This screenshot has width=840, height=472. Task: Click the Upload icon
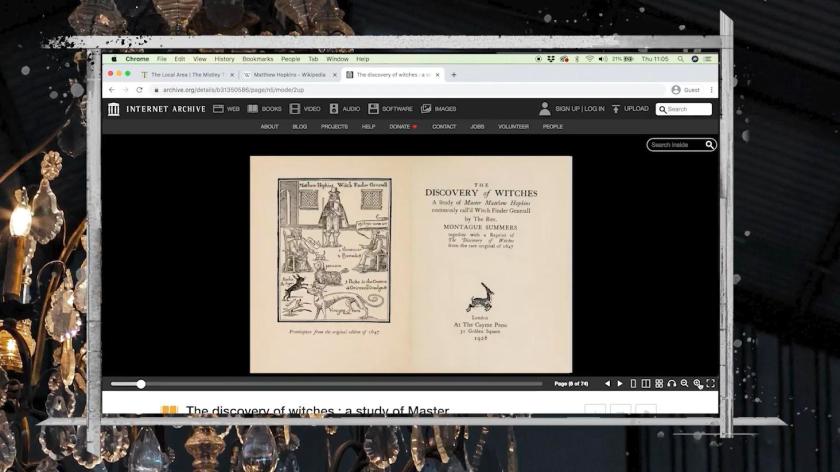(616, 109)
